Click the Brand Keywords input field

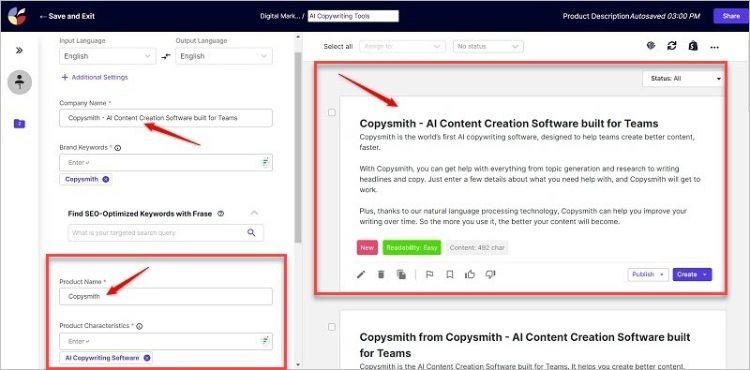pyautogui.click(x=166, y=163)
